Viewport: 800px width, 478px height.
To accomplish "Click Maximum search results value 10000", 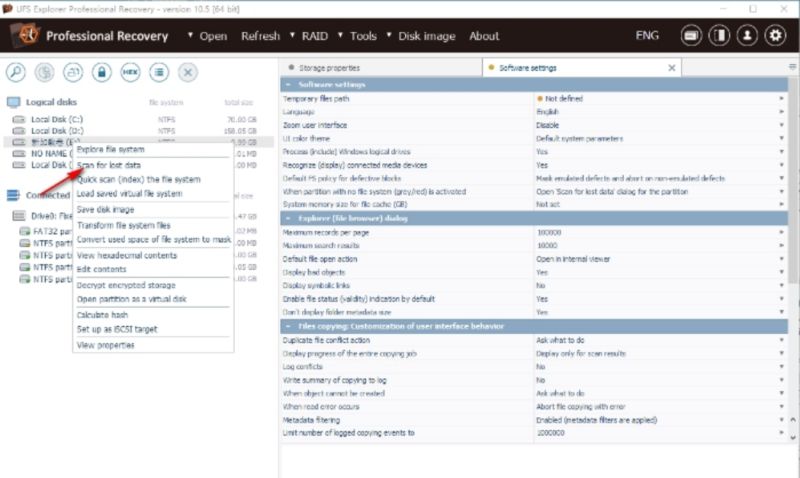I will (x=547, y=246).
